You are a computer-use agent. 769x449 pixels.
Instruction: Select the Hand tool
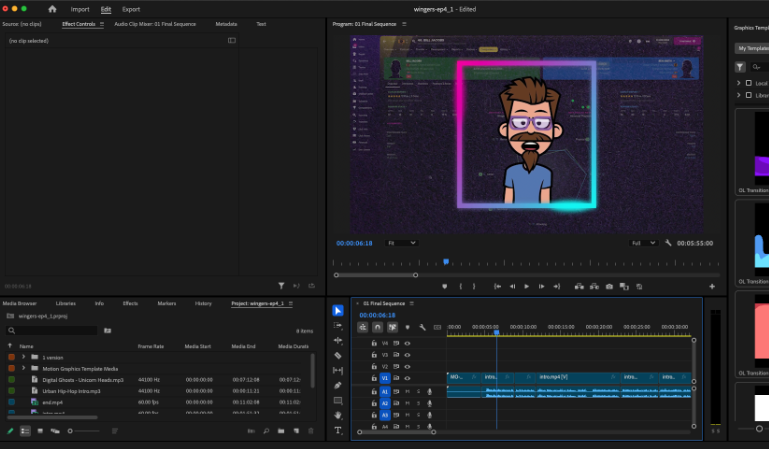[338, 415]
